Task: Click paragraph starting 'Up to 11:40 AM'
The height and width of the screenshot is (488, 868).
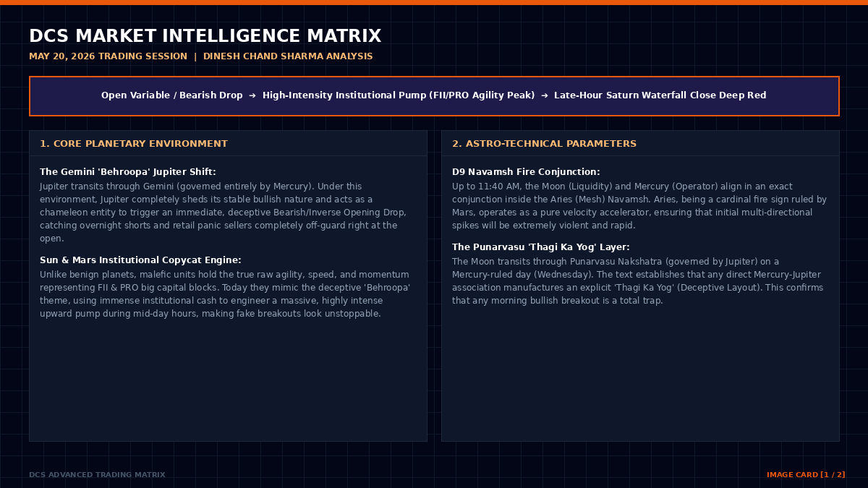Action: click(x=639, y=206)
